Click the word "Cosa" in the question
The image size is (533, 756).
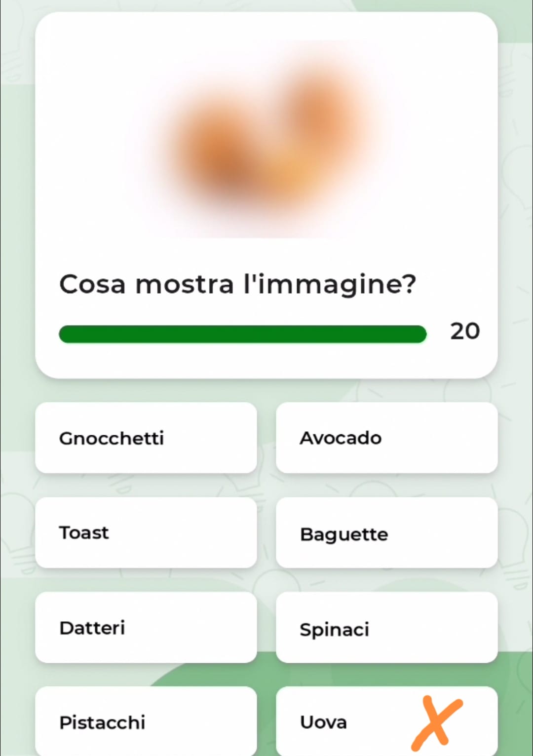tap(92, 285)
